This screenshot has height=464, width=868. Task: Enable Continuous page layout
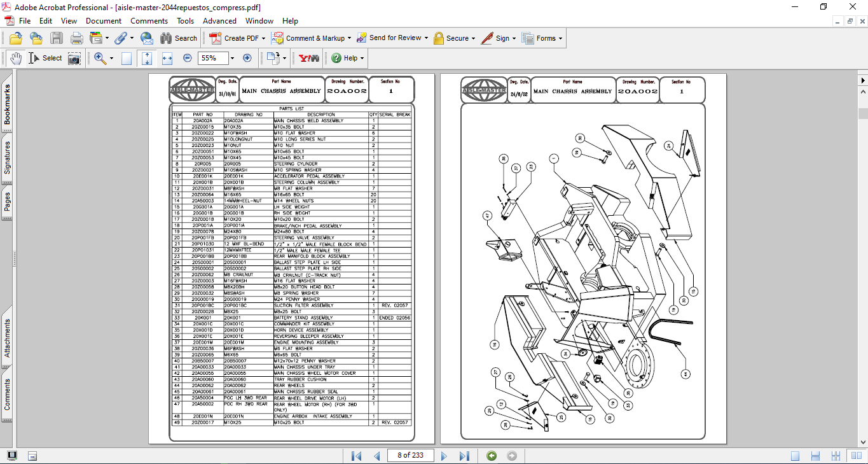816,456
